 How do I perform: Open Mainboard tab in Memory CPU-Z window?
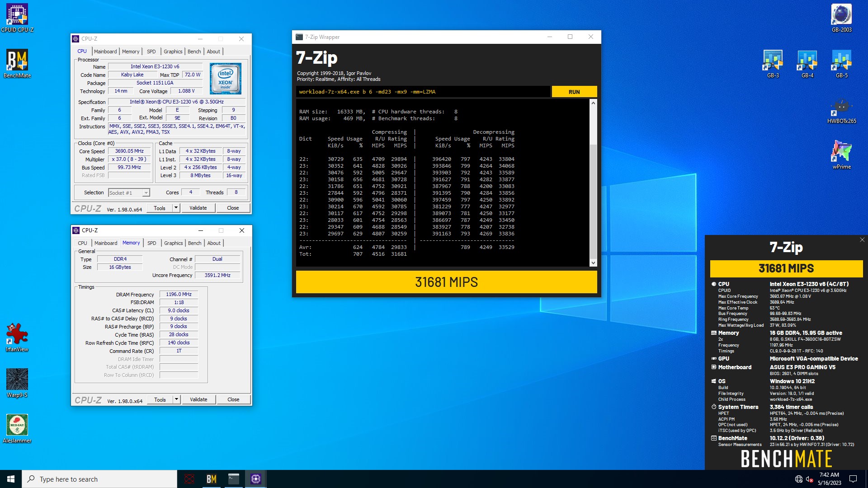coord(106,243)
